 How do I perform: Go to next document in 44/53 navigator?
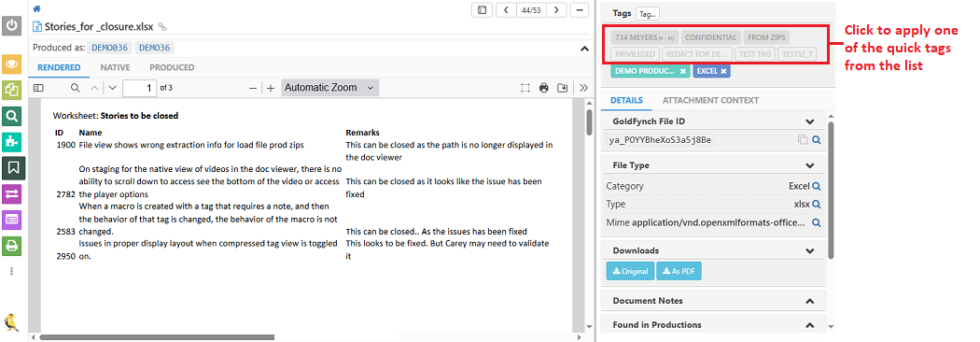point(556,10)
